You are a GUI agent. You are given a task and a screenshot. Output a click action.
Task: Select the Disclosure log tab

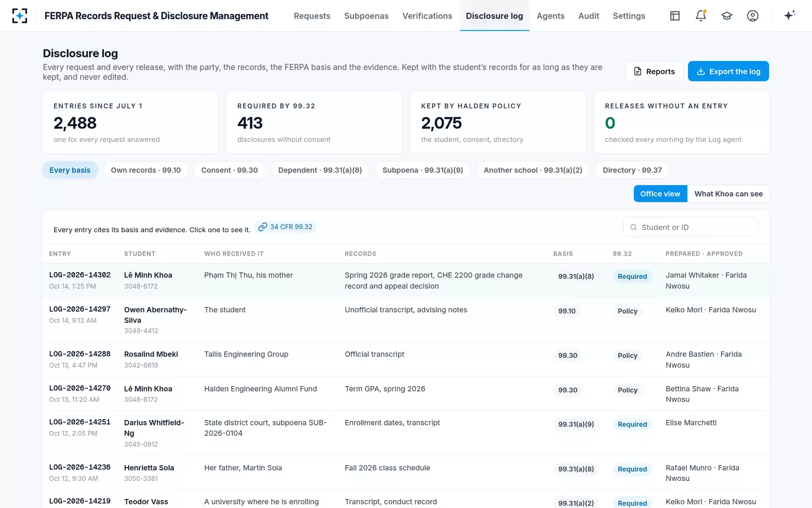coord(495,16)
